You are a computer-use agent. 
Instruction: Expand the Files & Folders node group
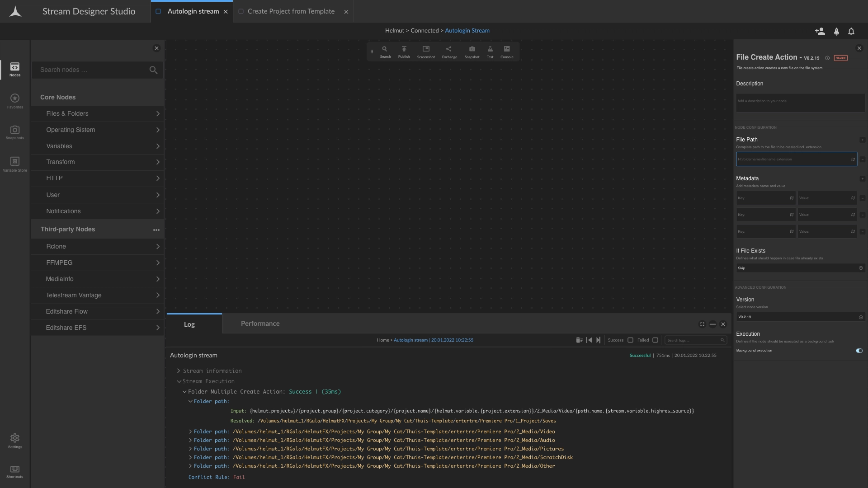[x=97, y=114]
